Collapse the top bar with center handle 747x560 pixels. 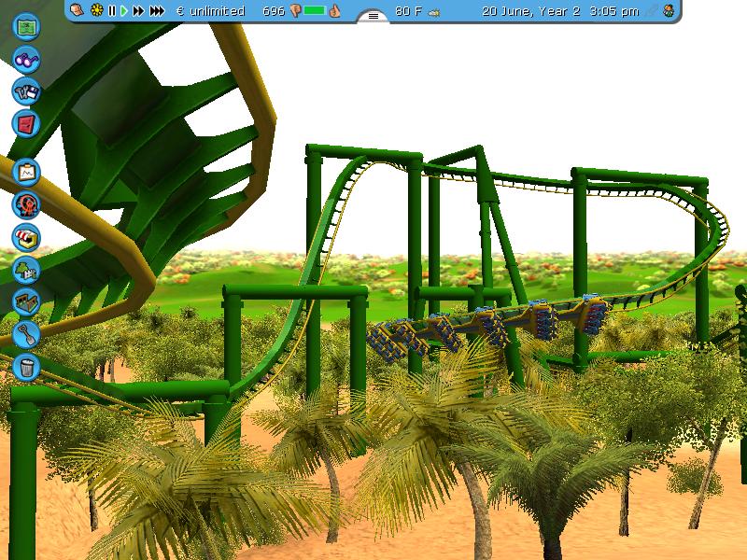point(373,16)
